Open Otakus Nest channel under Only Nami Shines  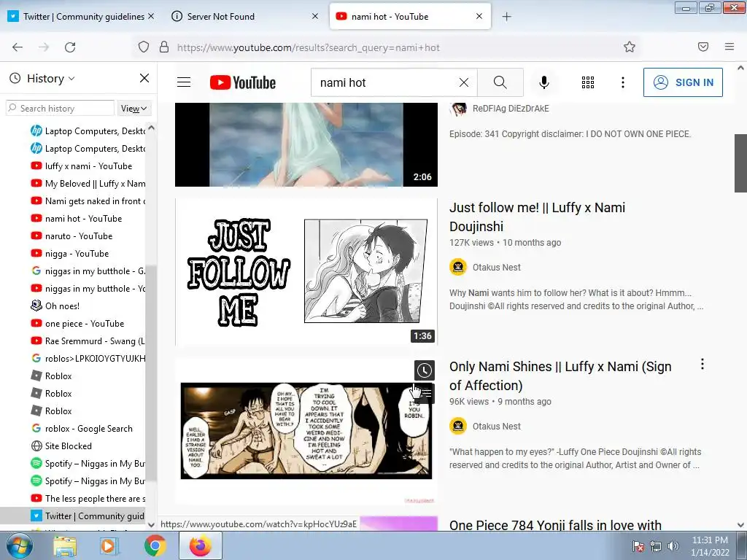click(496, 426)
